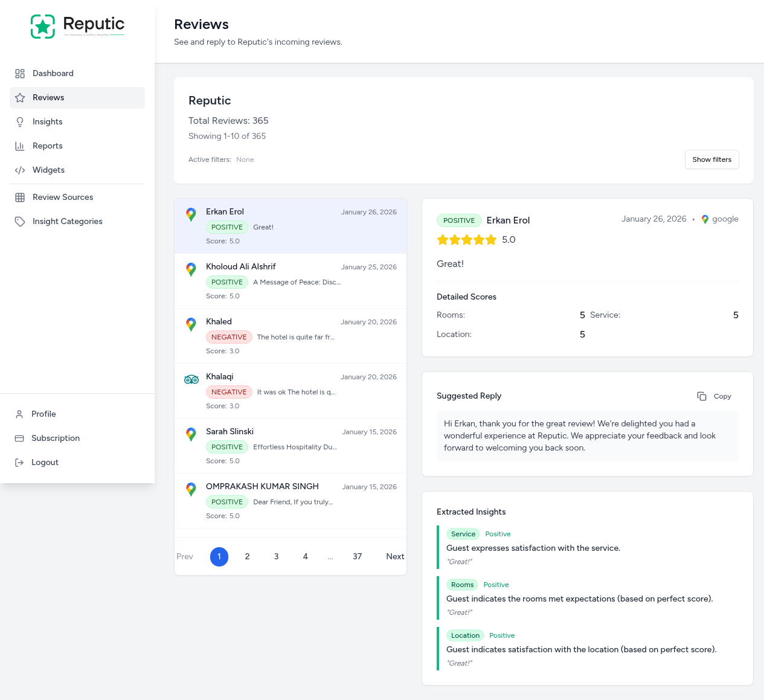Viewport: 764px width, 700px height.
Task: Jump to page 37 of reviews
Action: [x=357, y=557]
